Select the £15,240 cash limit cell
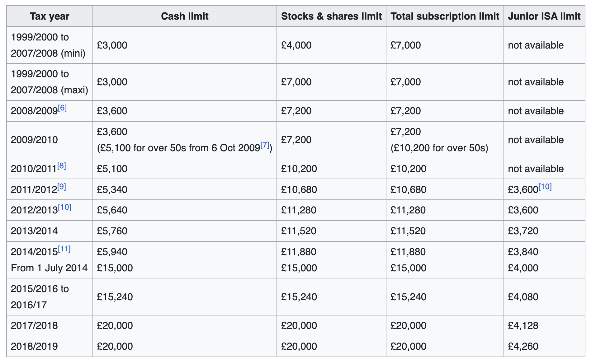The width and height of the screenshot is (591, 364). pos(115,297)
